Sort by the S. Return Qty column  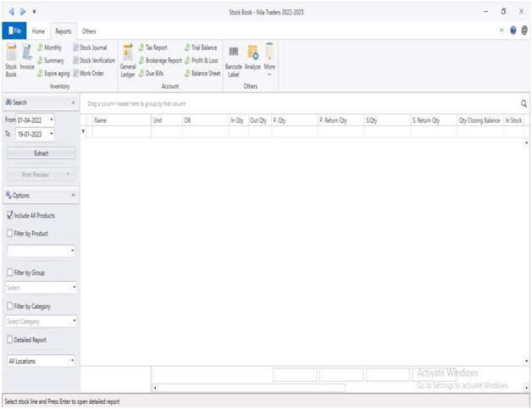pos(434,120)
